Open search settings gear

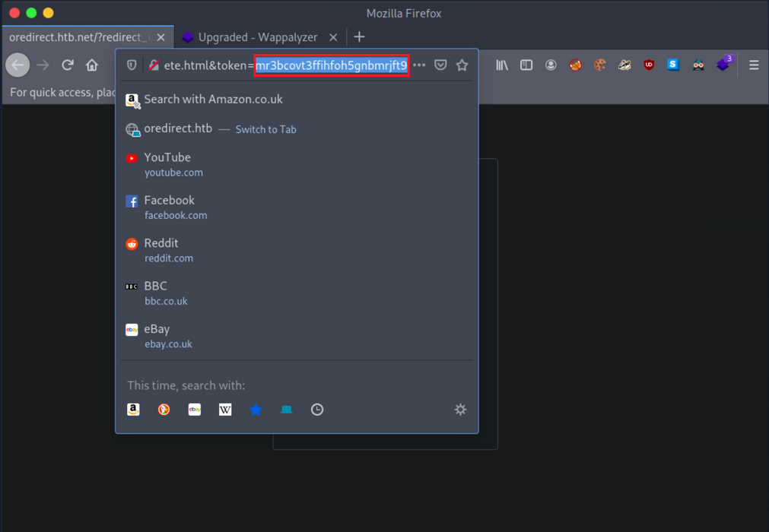tap(460, 410)
